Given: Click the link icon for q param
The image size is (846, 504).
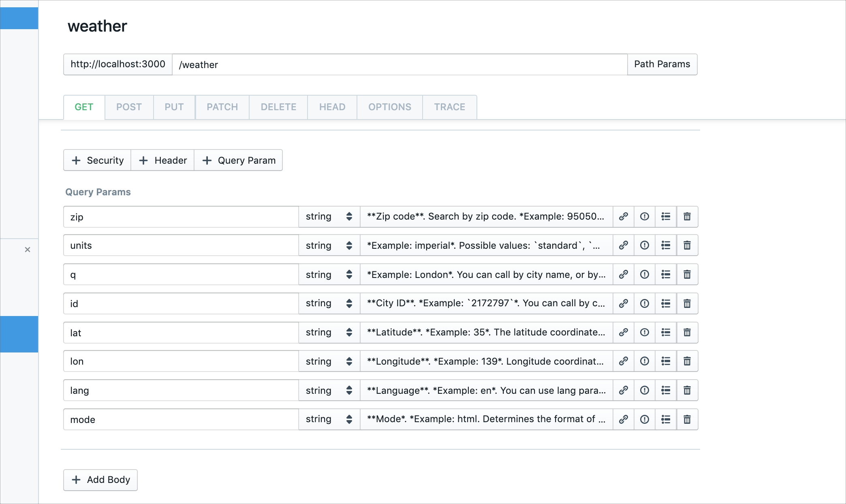Looking at the screenshot, I should [x=623, y=275].
